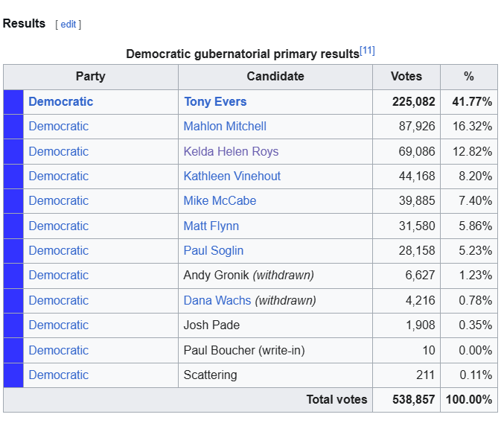Open Mahlon Mitchell's article link
The height and width of the screenshot is (423, 504).
tap(225, 127)
